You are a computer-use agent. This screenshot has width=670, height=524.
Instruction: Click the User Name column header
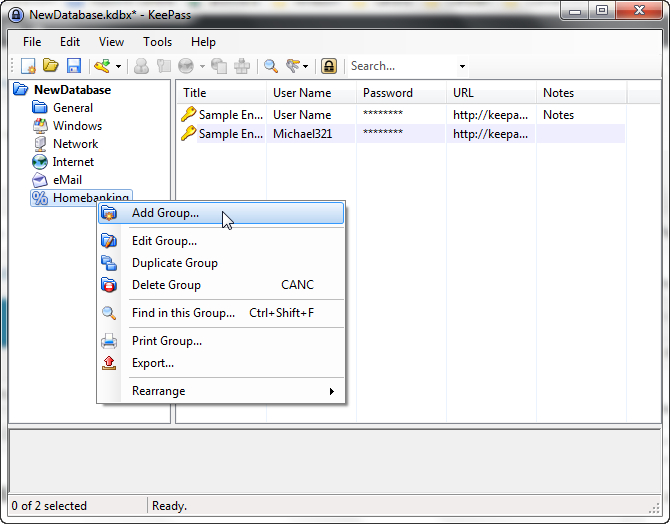301,93
